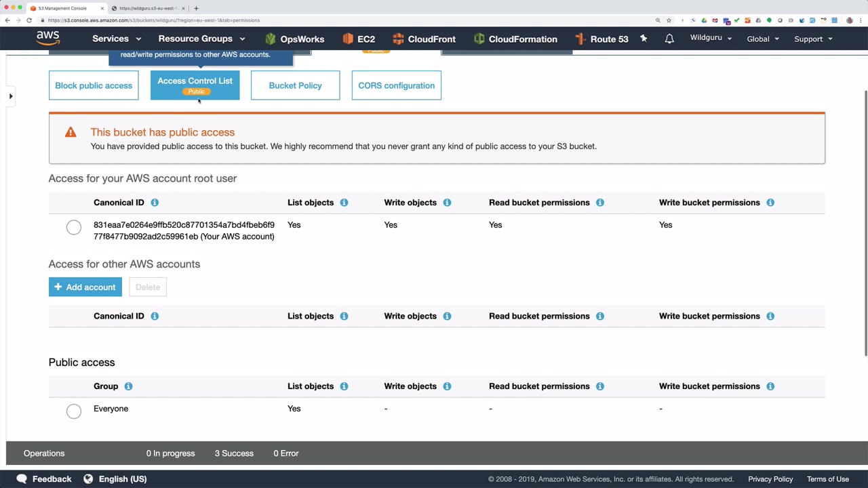Screen dimensions: 868x488
Task: Open a new browser tab with plus
Action: tap(196, 8)
